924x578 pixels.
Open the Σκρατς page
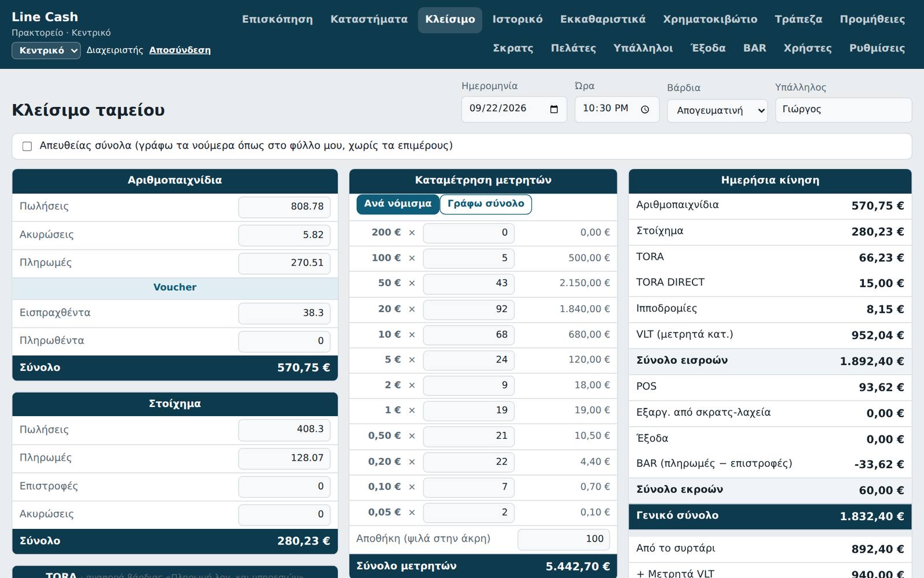click(513, 49)
